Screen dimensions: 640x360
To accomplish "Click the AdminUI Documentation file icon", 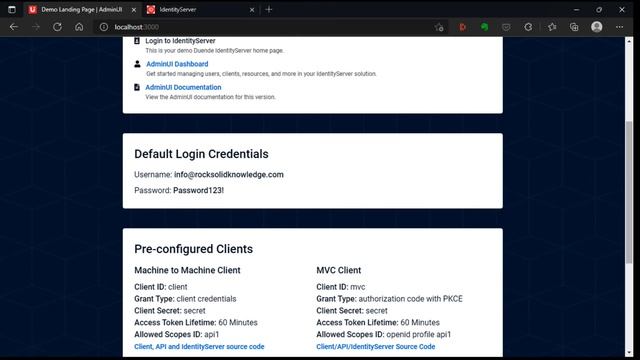I will click(x=137, y=87).
